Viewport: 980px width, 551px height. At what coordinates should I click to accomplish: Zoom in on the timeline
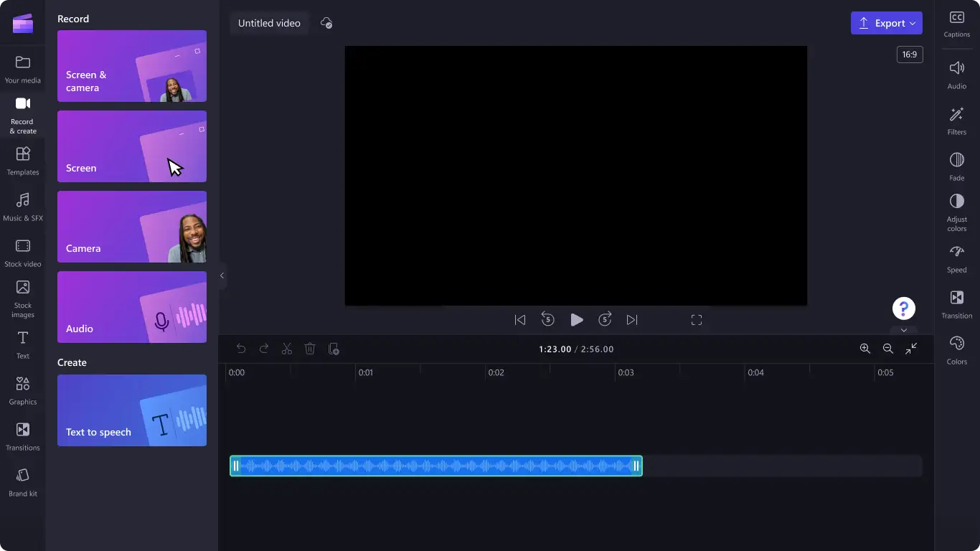[865, 349]
